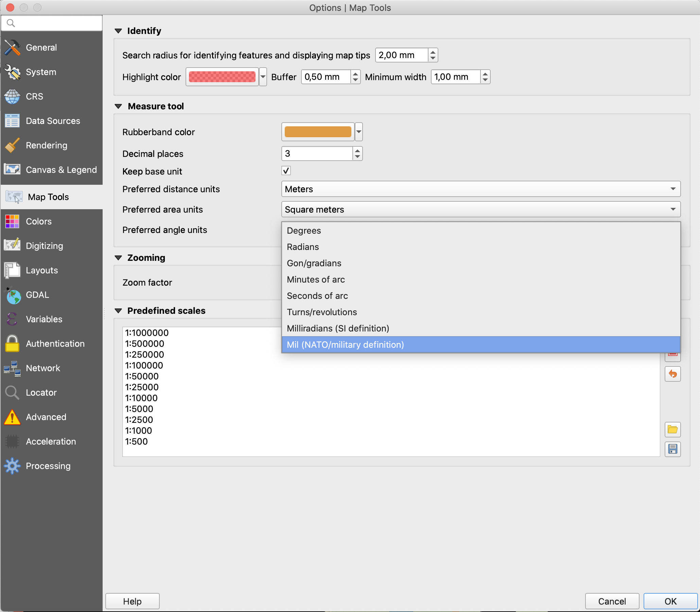Select Radians in the angle units list
This screenshot has width=700, height=612.
(x=303, y=247)
